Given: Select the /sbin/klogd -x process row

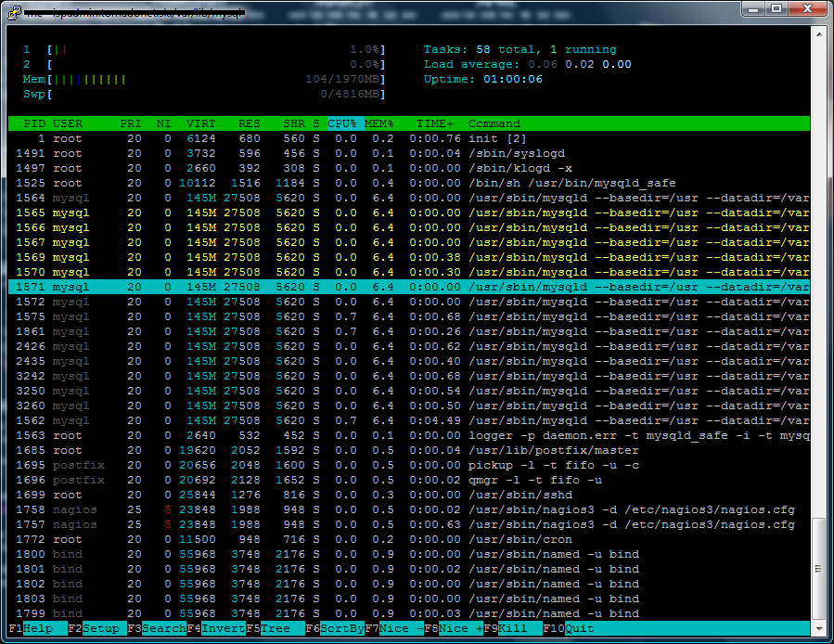Looking at the screenshot, I should [409, 168].
